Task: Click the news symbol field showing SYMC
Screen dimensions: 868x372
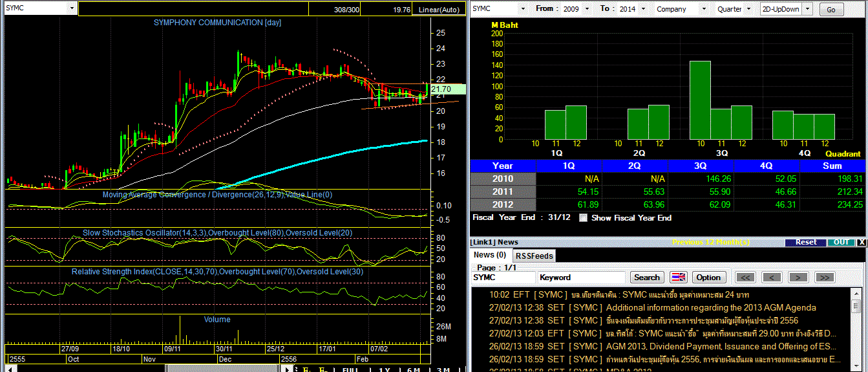Action: [503, 277]
